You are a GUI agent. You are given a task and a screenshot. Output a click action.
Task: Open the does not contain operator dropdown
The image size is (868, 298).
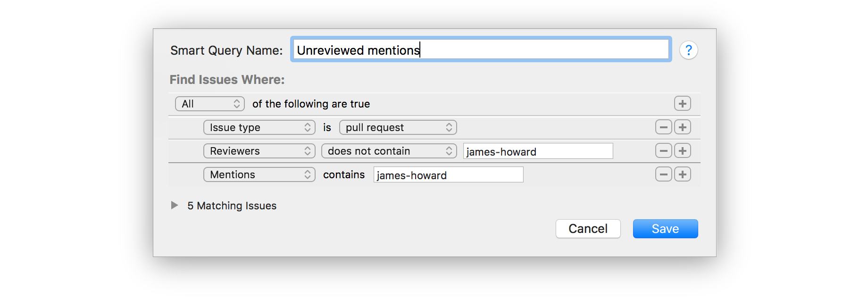click(389, 150)
